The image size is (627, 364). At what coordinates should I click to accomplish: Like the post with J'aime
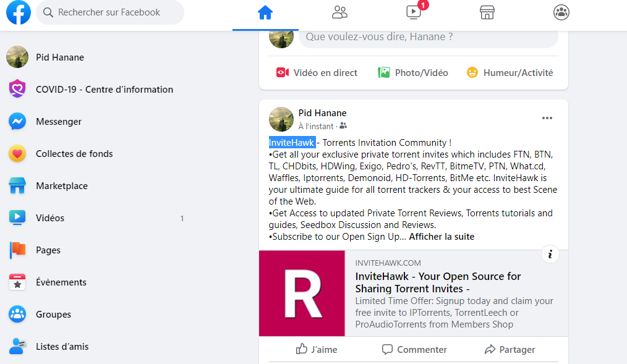pyautogui.click(x=317, y=350)
